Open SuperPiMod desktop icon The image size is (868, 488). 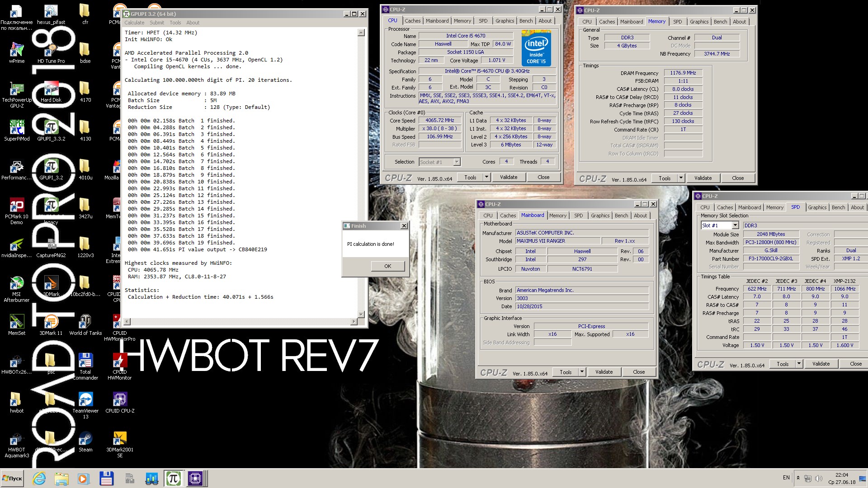tap(17, 130)
